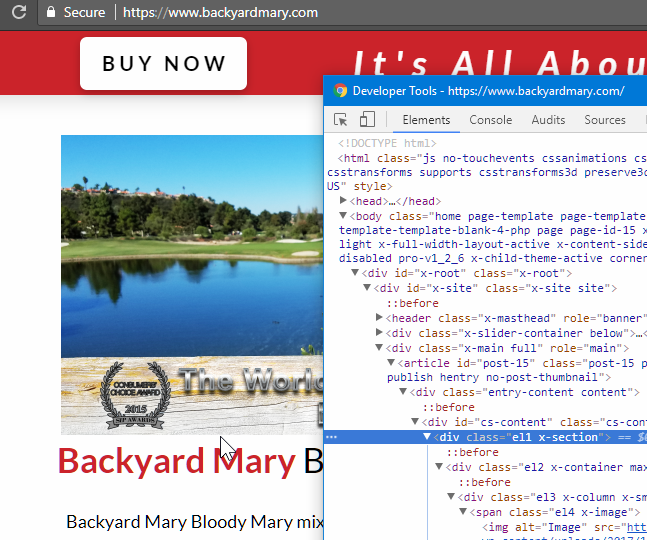Click the Chrome logo in the Developer Tools title
This screenshot has width=647, height=540.
click(x=340, y=90)
